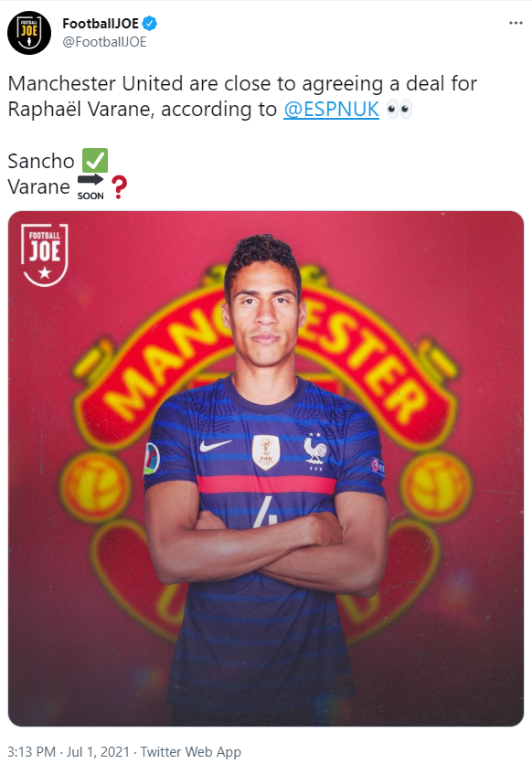
Task: Click the red question mark emoji
Action: coord(120,187)
